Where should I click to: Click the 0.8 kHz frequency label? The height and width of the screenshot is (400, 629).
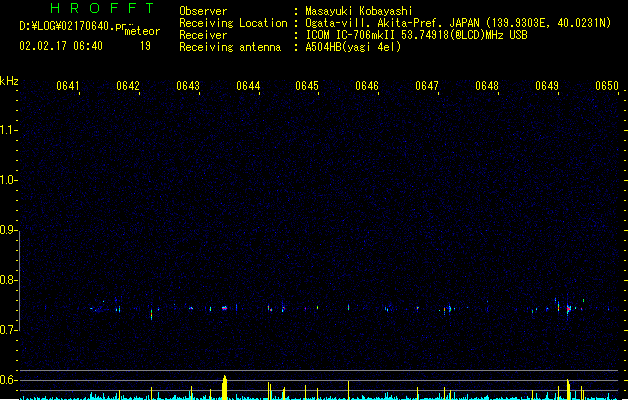point(8,280)
